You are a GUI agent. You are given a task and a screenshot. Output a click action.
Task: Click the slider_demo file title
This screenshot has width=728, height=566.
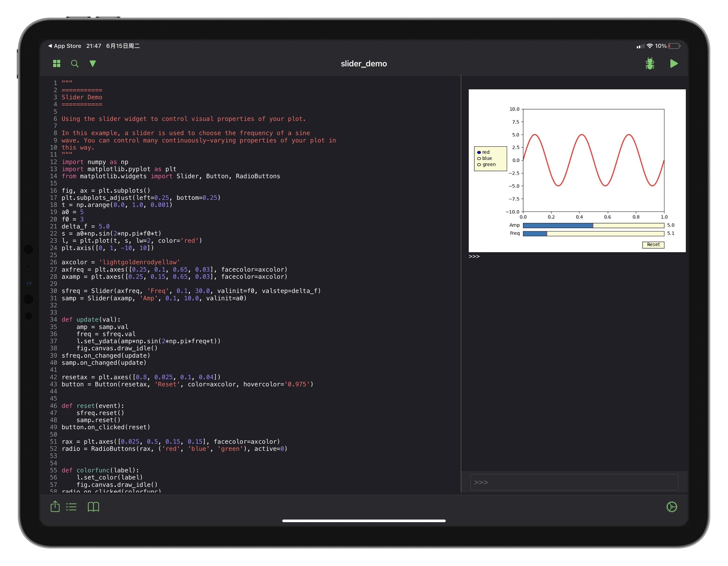tap(364, 64)
